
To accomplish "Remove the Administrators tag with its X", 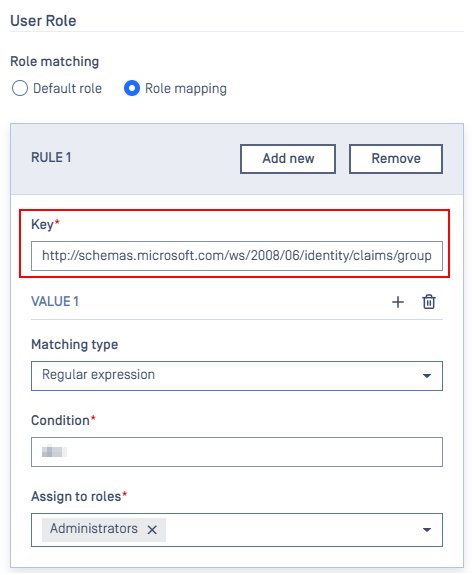I will coord(152,530).
